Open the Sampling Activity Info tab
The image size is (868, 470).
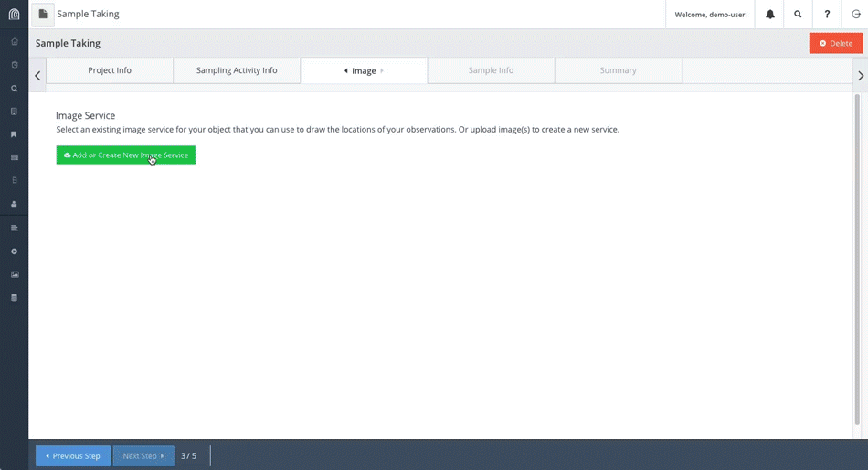click(237, 70)
